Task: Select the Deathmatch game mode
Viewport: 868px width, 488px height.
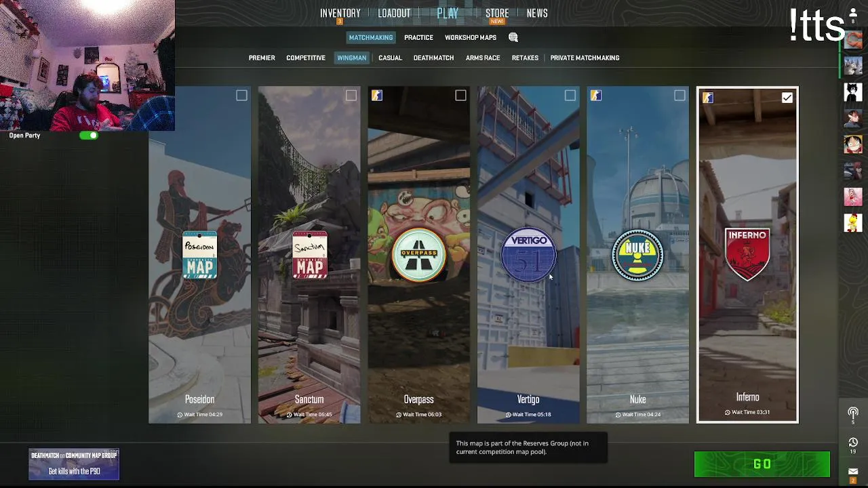Action: pos(433,58)
